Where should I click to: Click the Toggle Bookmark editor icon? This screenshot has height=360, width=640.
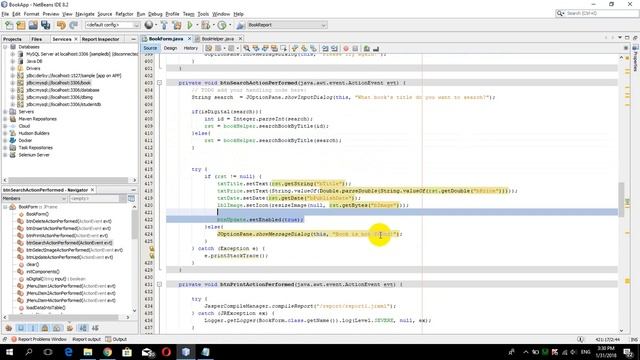coord(313,49)
